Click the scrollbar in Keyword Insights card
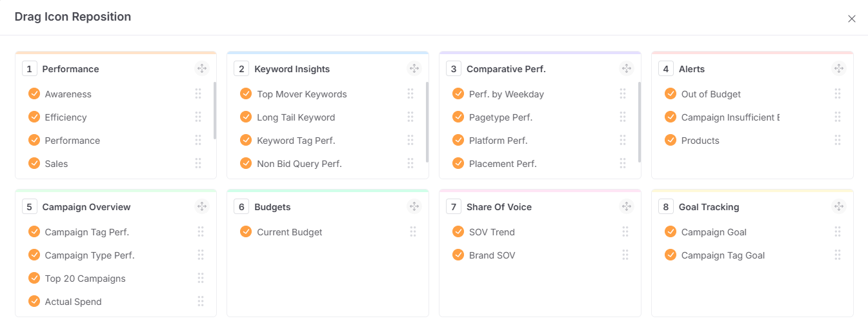 coord(427,121)
